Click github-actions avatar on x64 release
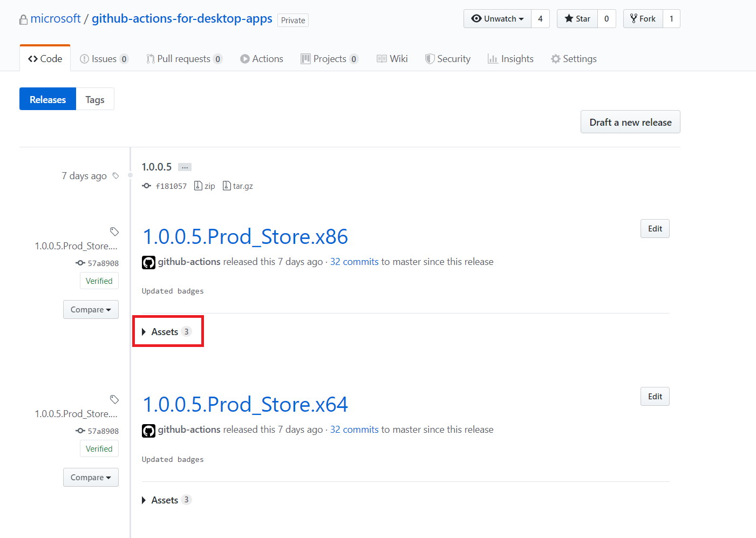 click(x=148, y=430)
